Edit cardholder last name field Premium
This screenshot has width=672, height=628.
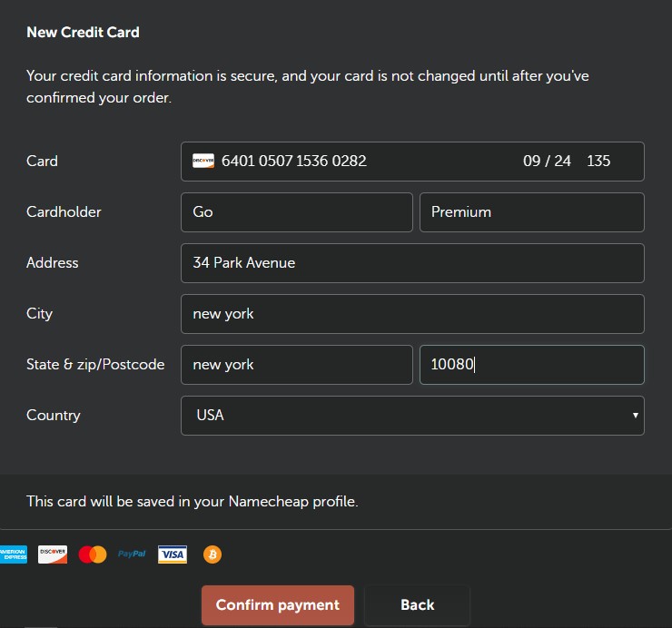tap(532, 212)
